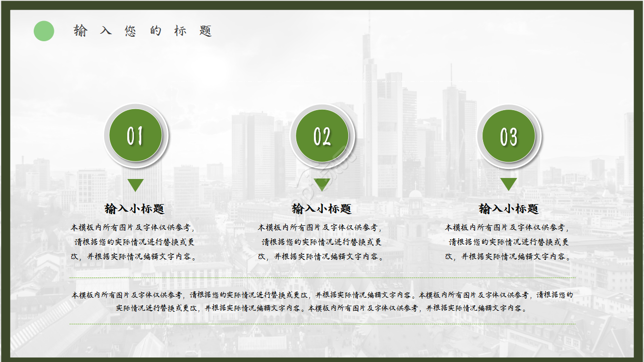The image size is (644, 362).
Task: Click the green circle icon beside the title
Action: (44, 30)
